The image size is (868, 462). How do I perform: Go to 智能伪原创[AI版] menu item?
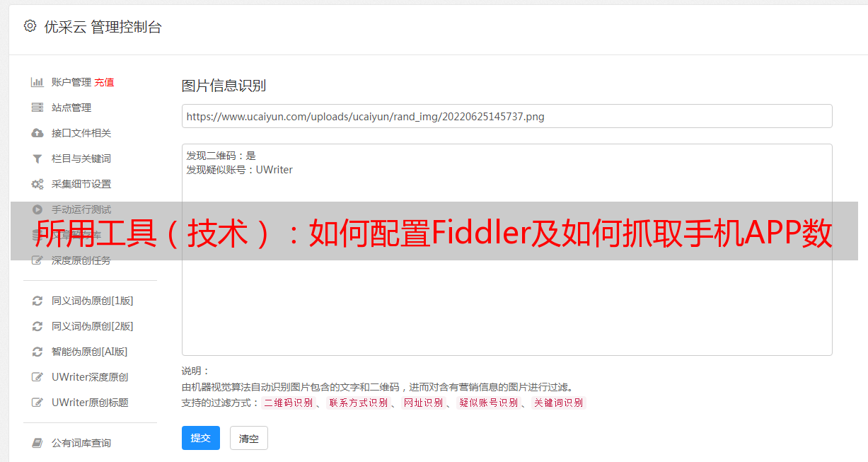click(x=89, y=352)
